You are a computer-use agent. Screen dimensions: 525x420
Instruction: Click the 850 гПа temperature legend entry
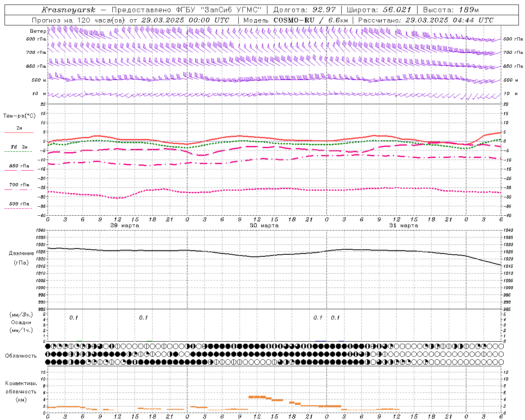[x=19, y=166]
